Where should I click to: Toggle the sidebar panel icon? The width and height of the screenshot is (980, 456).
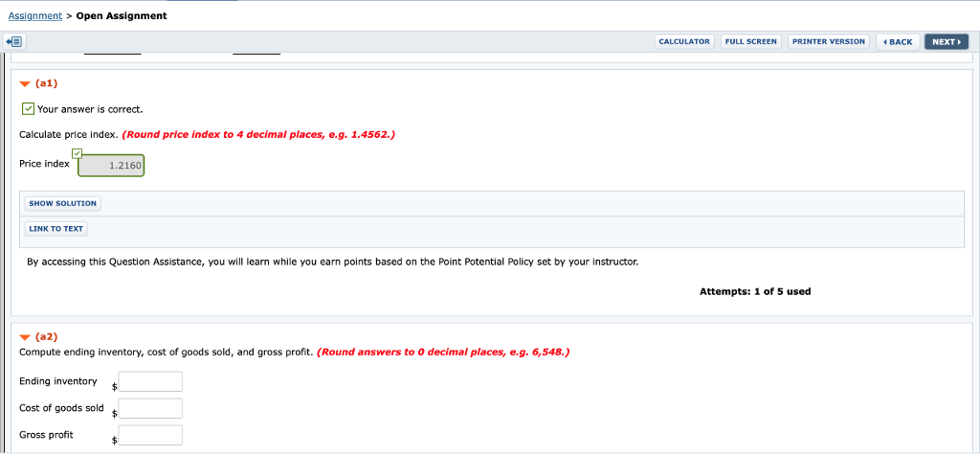click(x=14, y=42)
